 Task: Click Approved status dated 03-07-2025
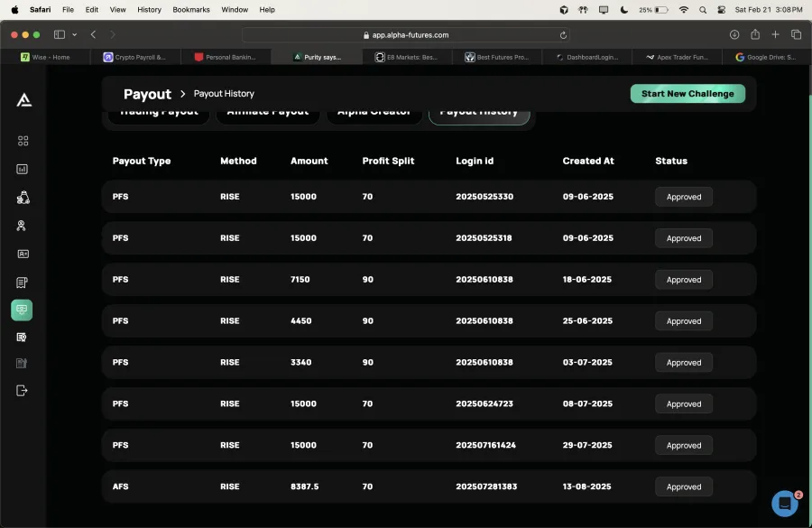pyautogui.click(x=684, y=363)
